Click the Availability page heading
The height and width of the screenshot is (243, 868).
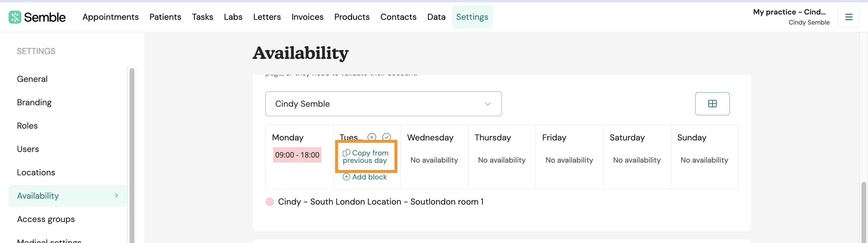pyautogui.click(x=301, y=53)
